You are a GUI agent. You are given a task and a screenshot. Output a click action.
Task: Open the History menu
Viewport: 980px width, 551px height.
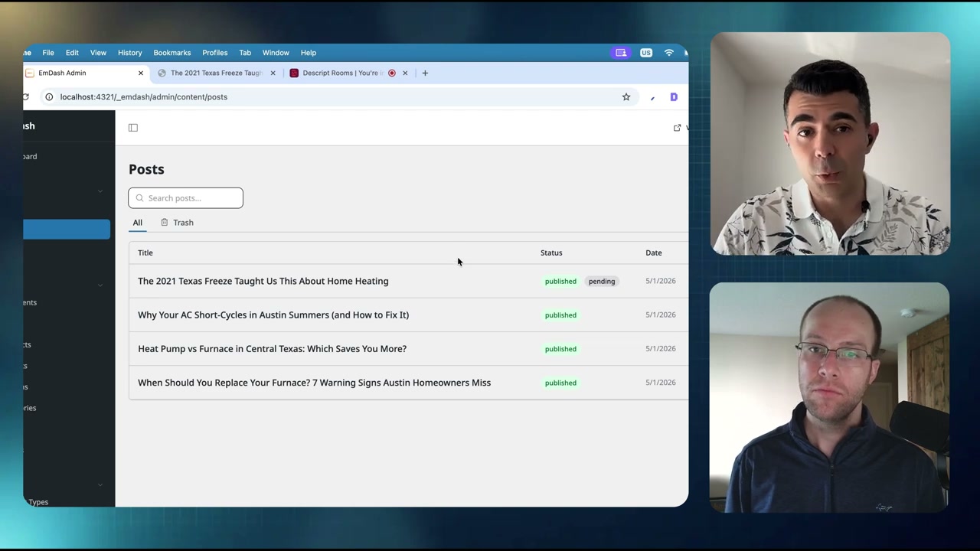pos(130,53)
